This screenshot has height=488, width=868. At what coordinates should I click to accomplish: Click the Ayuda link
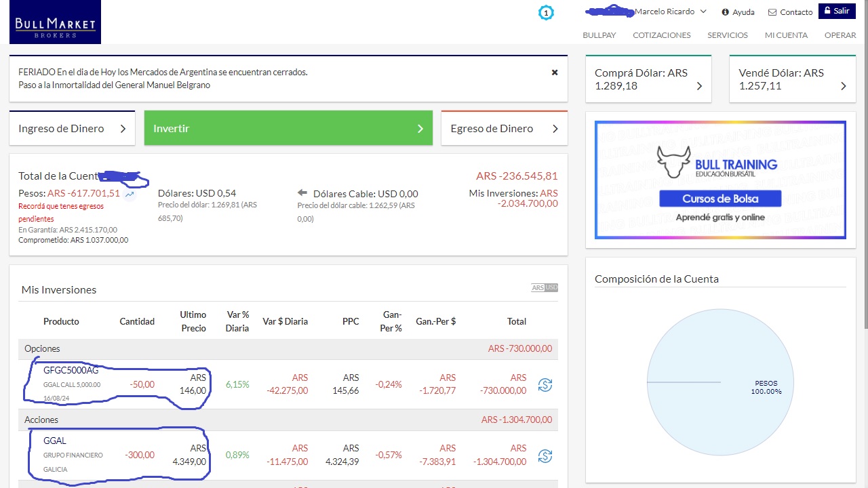pyautogui.click(x=743, y=12)
